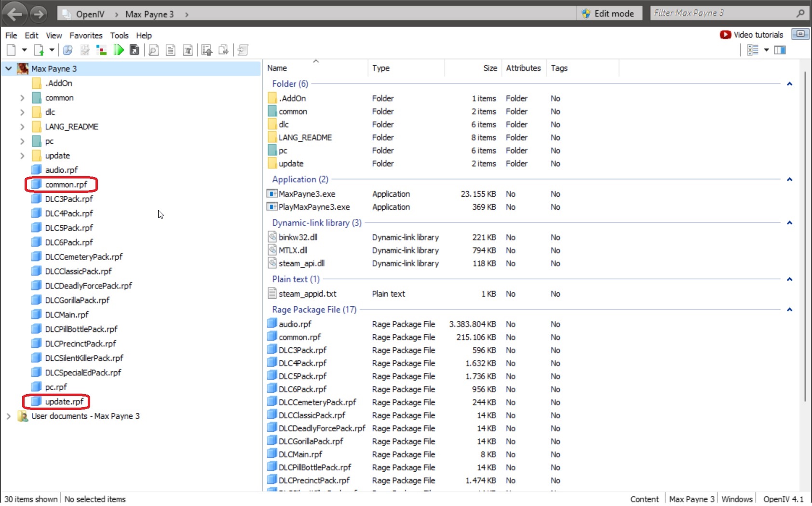This screenshot has height=506, width=812.
Task: Click the navigate Back arrow button
Action: click(14, 14)
